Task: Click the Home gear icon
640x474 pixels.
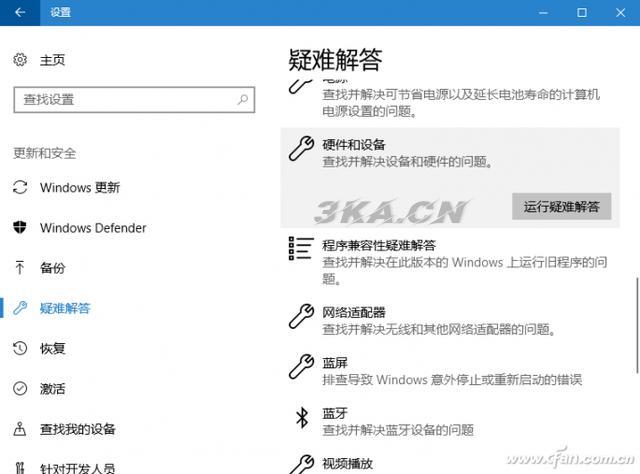Action: (x=20, y=60)
